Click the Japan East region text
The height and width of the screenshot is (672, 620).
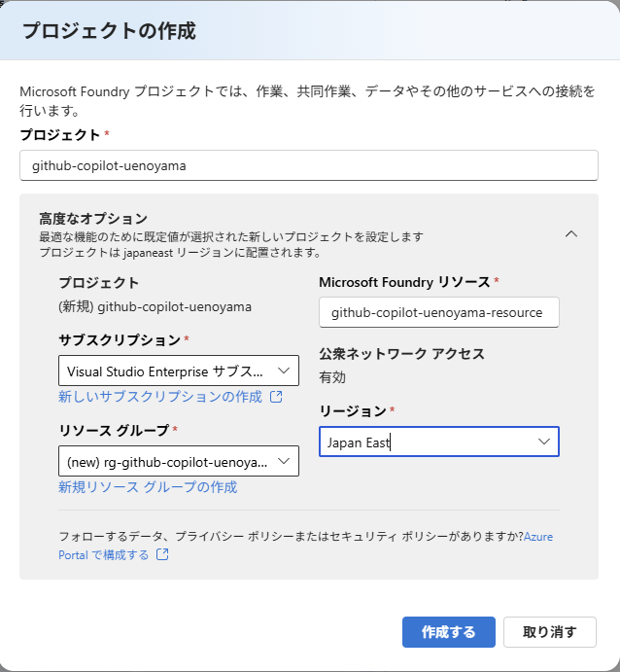pyautogui.click(x=359, y=442)
